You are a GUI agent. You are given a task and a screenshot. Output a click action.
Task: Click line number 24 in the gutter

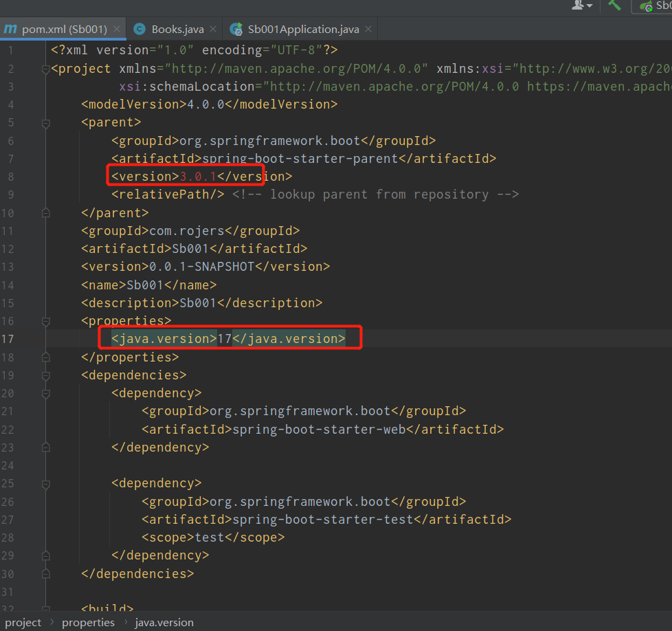8,465
